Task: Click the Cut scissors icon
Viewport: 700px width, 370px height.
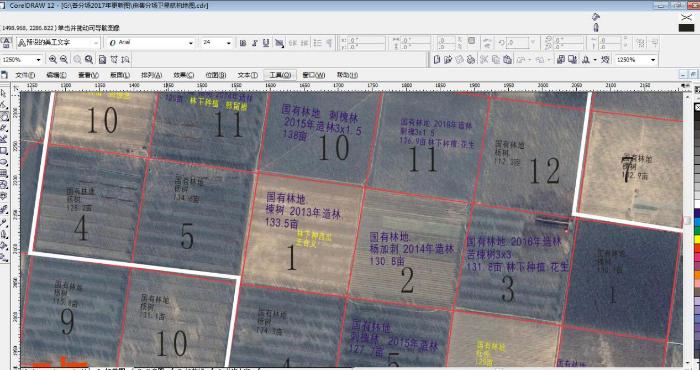Action: (484, 59)
